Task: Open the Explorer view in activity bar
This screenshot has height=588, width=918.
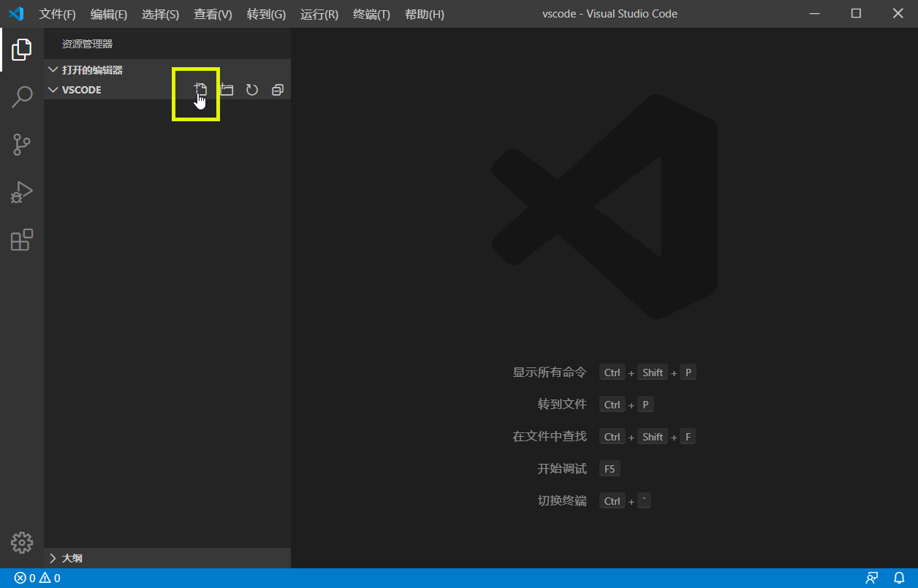Action: point(22,50)
